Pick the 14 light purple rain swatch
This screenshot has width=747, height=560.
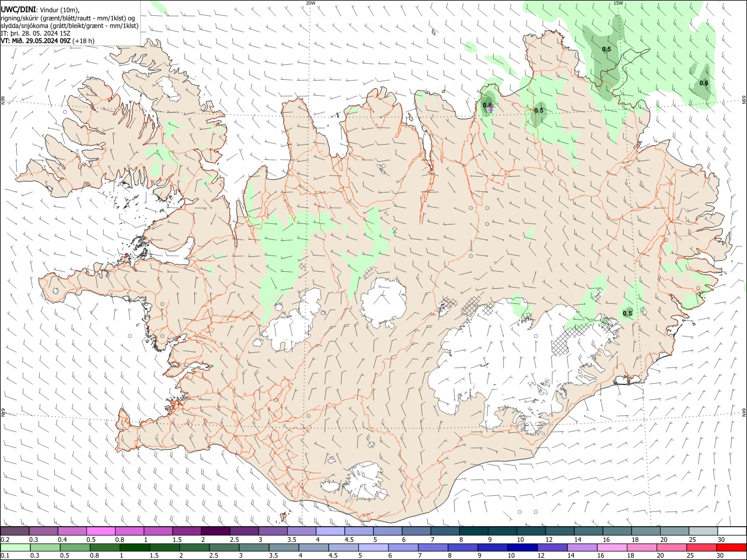(582, 547)
